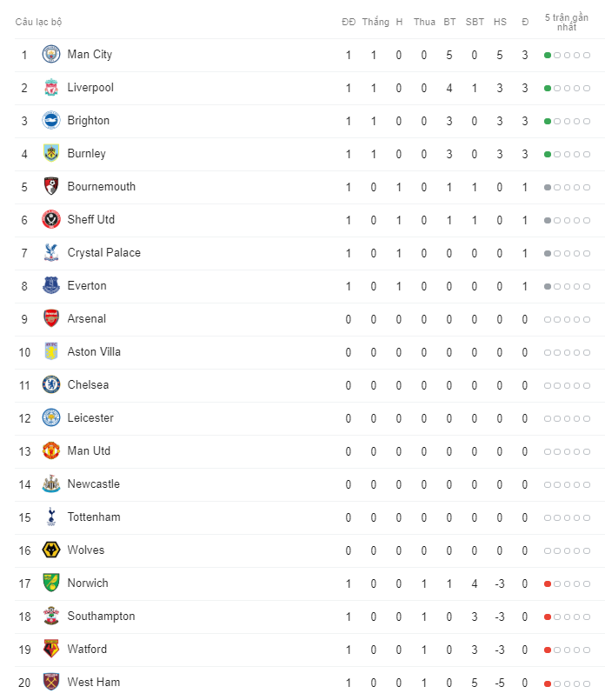Select the Man Utd row name

[89, 451]
